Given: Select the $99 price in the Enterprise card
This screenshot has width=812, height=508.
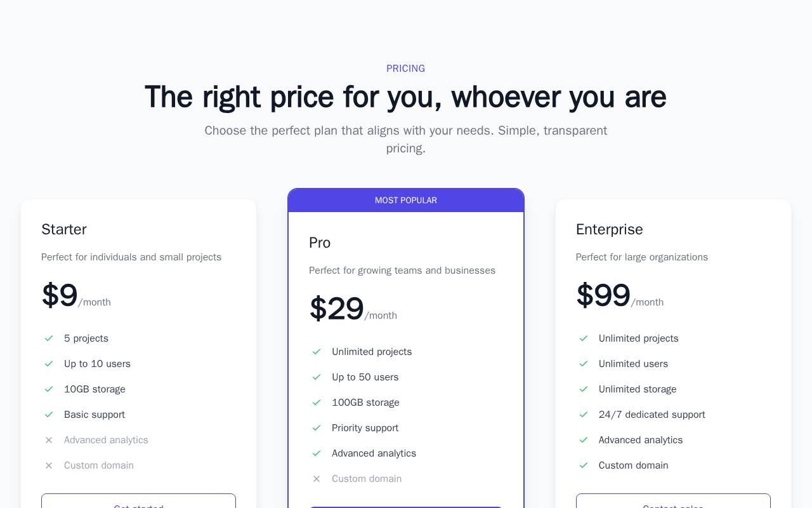Looking at the screenshot, I should 603,296.
